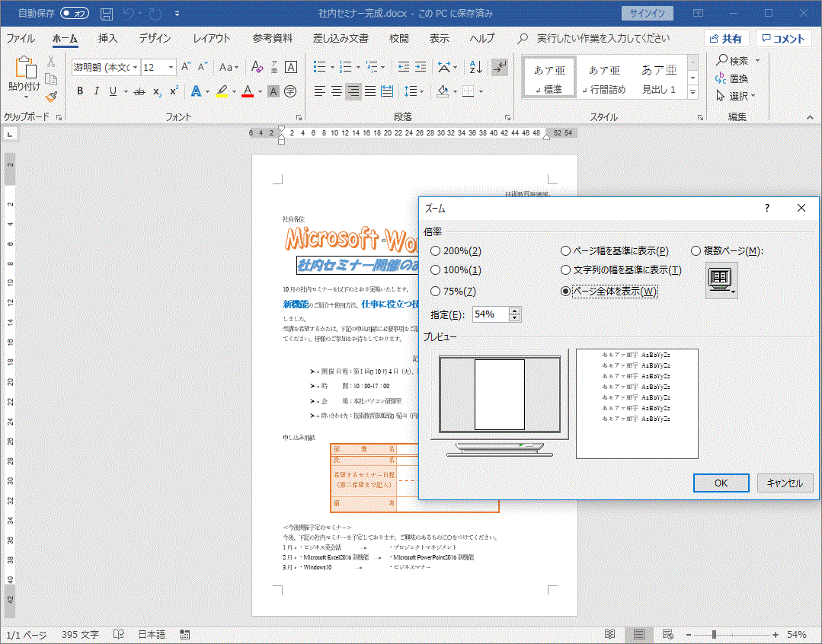The height and width of the screenshot is (644, 822).
Task: Open the font name dropdown
Action: [x=136, y=67]
